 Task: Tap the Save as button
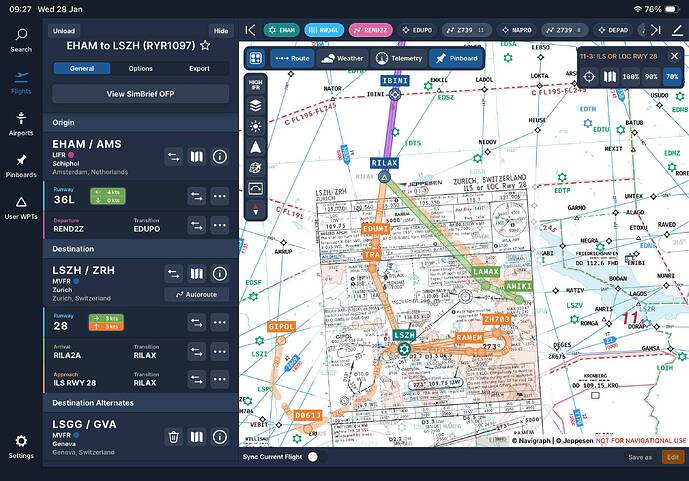point(640,457)
